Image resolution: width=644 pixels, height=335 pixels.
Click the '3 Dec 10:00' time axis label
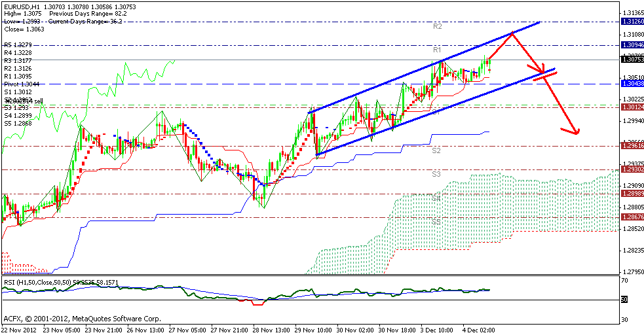[437, 330]
